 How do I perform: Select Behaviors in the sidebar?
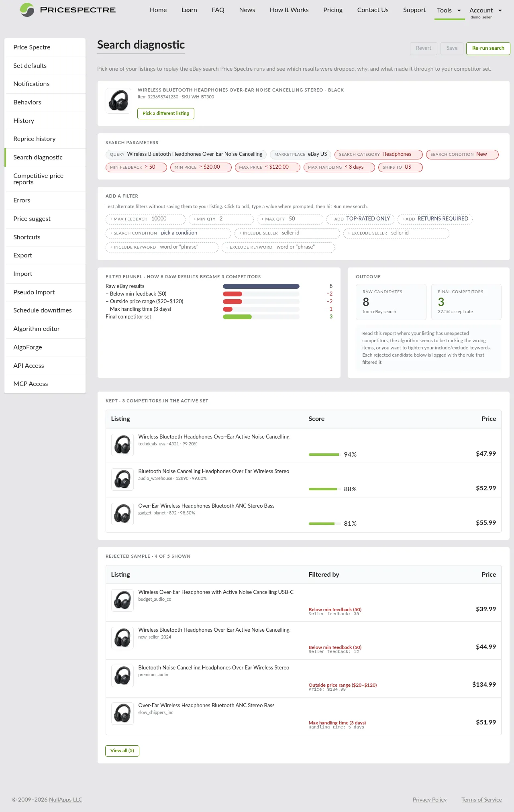tap(45, 102)
